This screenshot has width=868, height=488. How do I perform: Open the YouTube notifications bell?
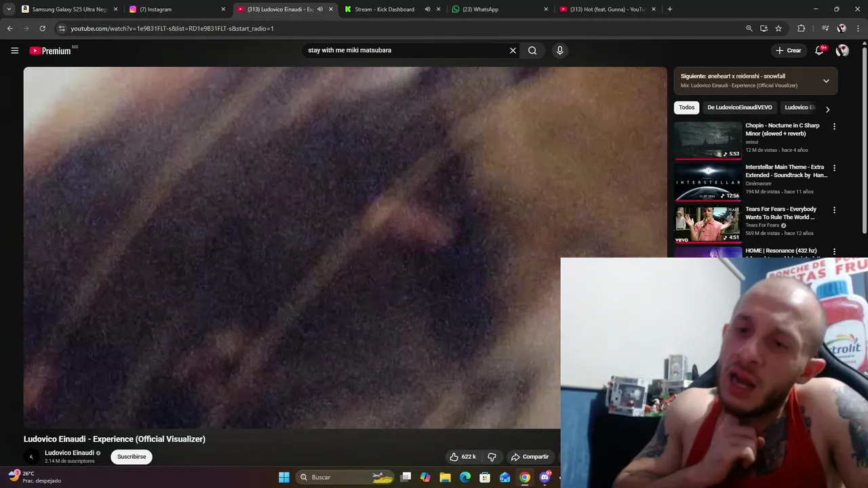tap(819, 50)
